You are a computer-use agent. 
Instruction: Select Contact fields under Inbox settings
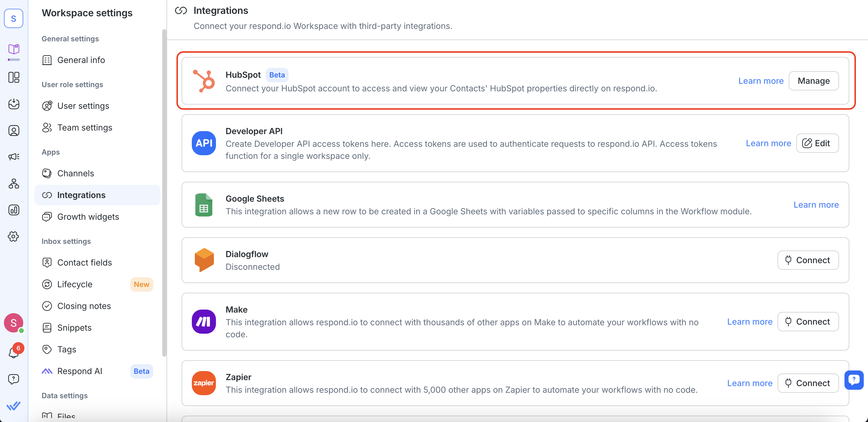[x=84, y=262]
